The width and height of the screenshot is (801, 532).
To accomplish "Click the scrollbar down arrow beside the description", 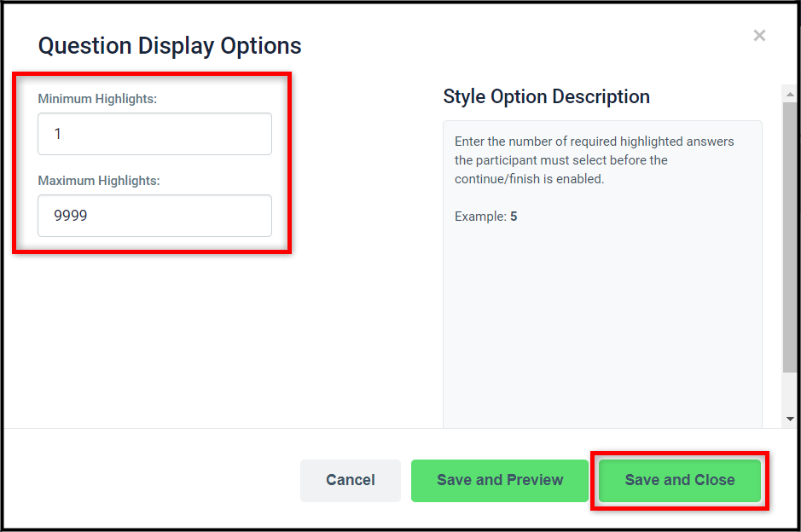I will tap(790, 419).
